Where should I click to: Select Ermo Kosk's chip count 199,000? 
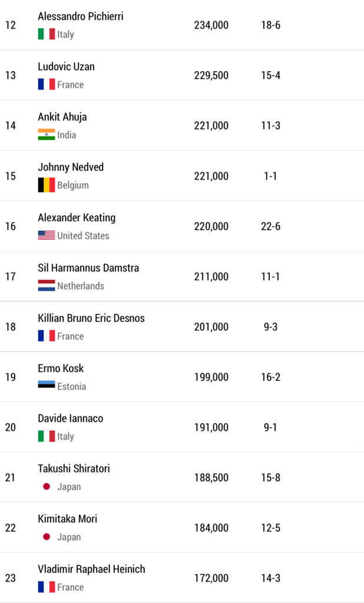point(211,377)
